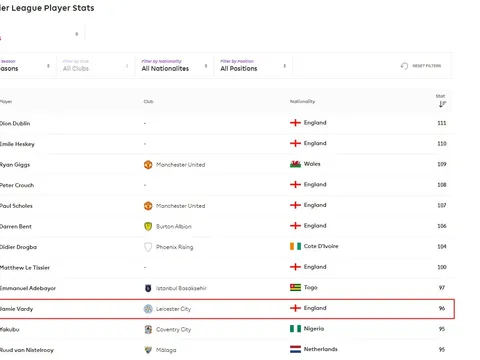Click Phoenix Rising club name

click(175, 247)
